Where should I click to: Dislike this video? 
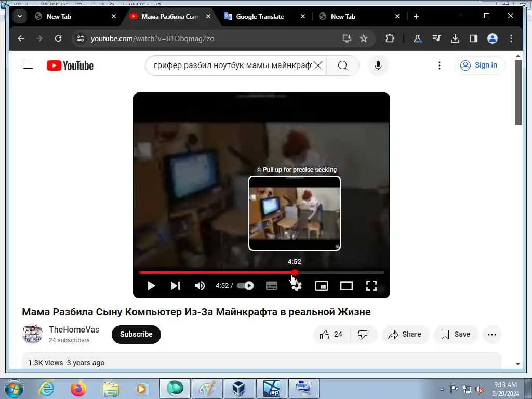coord(363,334)
